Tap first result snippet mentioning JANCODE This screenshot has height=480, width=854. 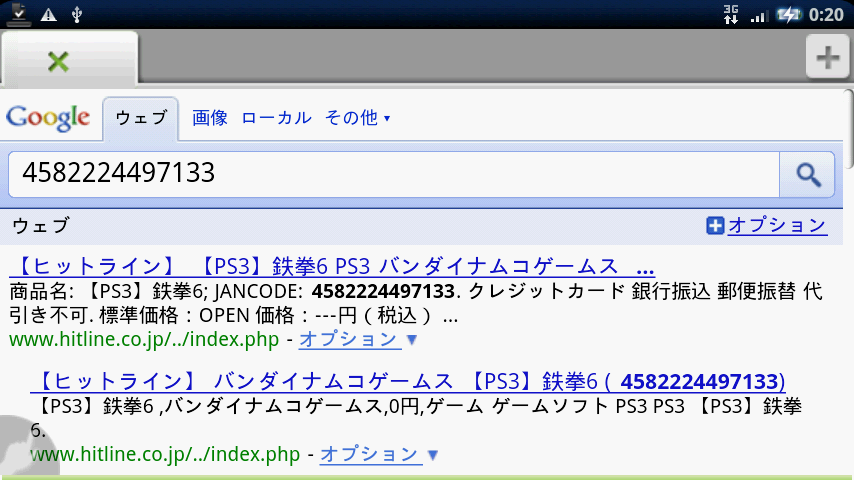tap(416, 303)
